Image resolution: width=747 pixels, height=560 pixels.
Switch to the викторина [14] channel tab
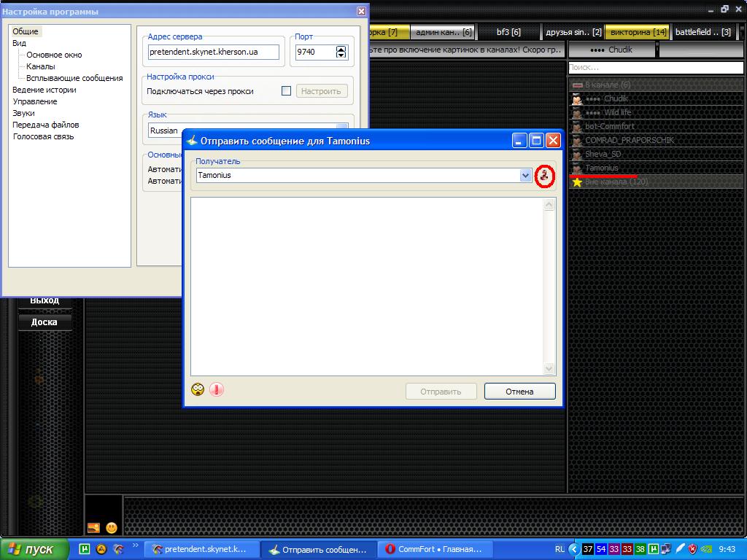[x=638, y=32]
